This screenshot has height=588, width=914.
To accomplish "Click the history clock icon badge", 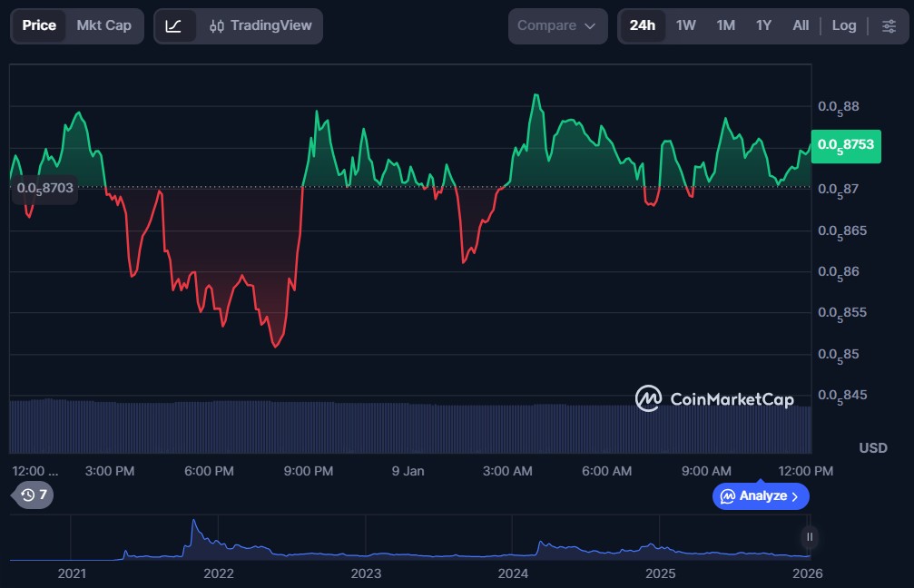I will point(34,495).
